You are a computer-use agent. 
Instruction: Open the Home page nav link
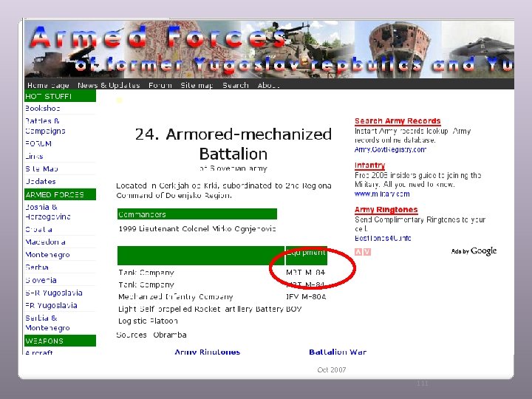click(48, 85)
